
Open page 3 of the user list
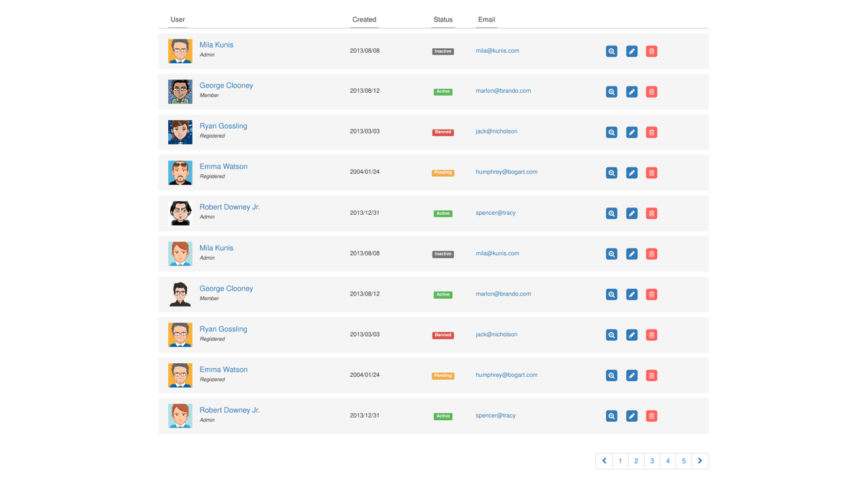coord(652,460)
